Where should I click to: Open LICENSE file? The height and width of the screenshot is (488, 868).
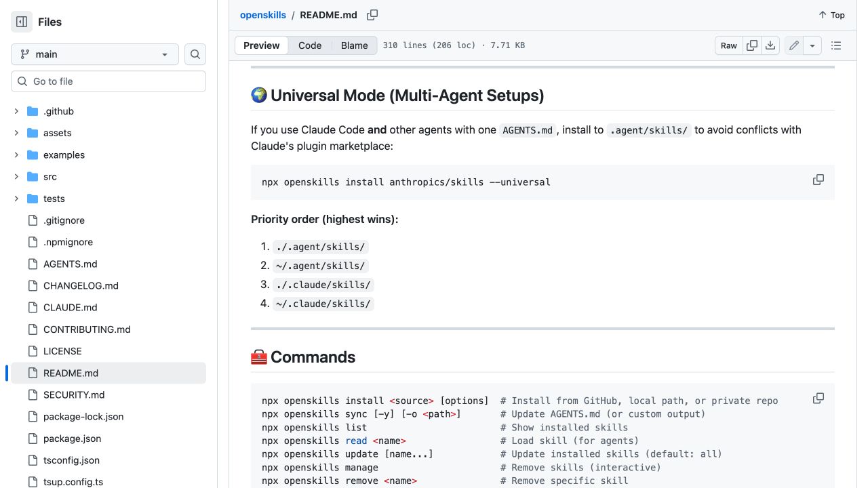tap(62, 351)
